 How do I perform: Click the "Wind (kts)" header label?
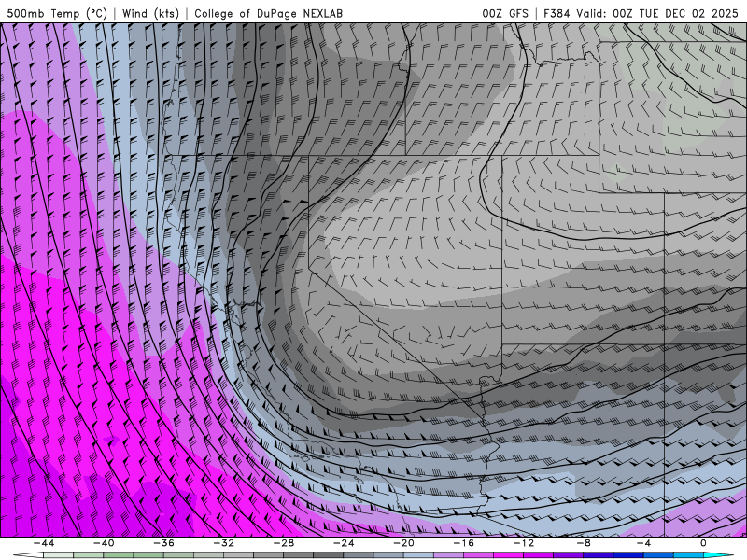(x=150, y=13)
